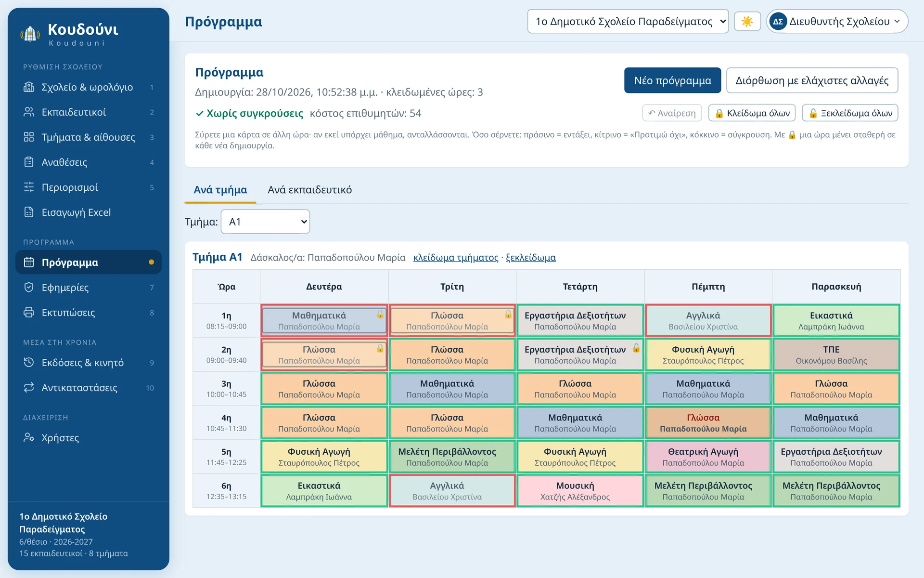Click Νέο πρόγραμμα button
The image size is (924, 578).
click(672, 80)
